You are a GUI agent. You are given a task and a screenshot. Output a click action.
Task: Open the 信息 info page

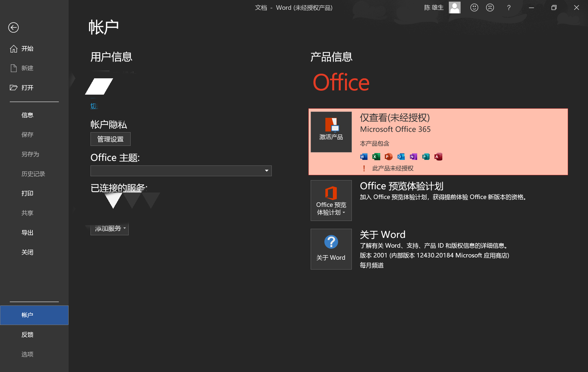(x=34, y=115)
